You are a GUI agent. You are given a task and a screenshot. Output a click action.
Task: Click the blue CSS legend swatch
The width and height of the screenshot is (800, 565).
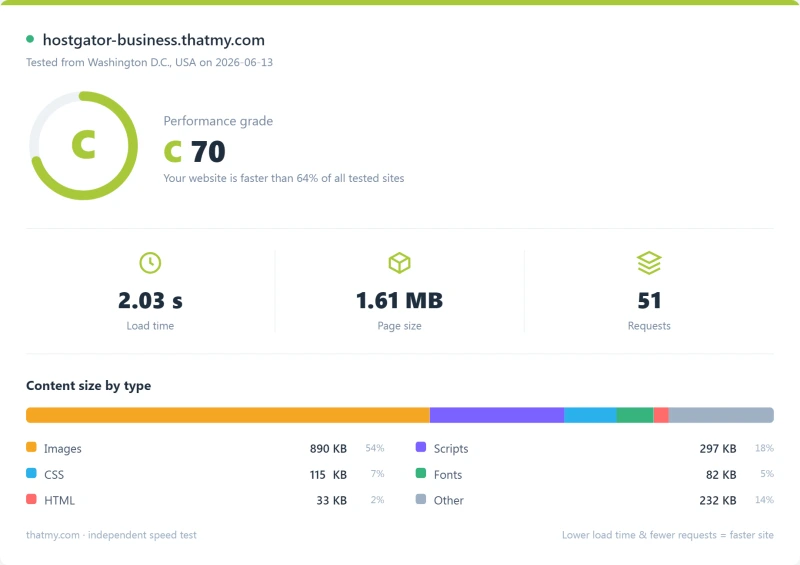31,473
